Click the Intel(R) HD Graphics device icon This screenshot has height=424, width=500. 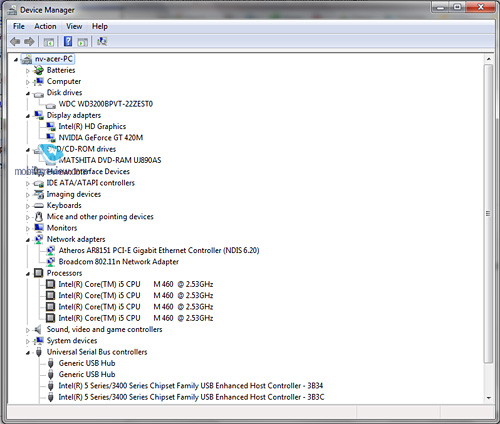pos(51,127)
